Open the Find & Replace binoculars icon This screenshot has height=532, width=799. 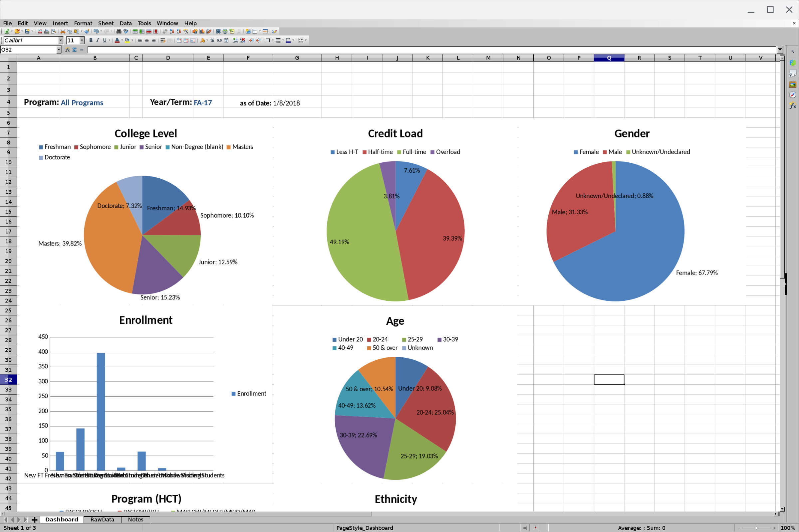[x=119, y=31]
